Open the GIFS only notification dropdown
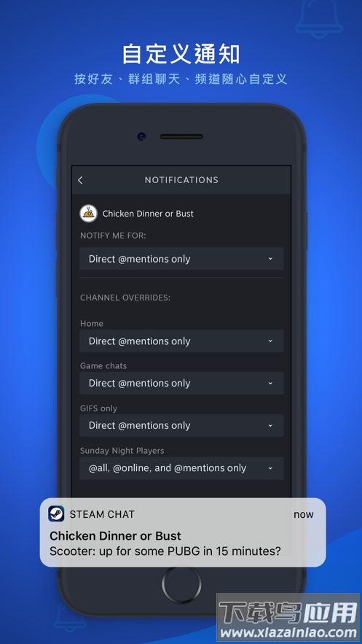Image resolution: width=362 pixels, height=644 pixels. (x=181, y=425)
